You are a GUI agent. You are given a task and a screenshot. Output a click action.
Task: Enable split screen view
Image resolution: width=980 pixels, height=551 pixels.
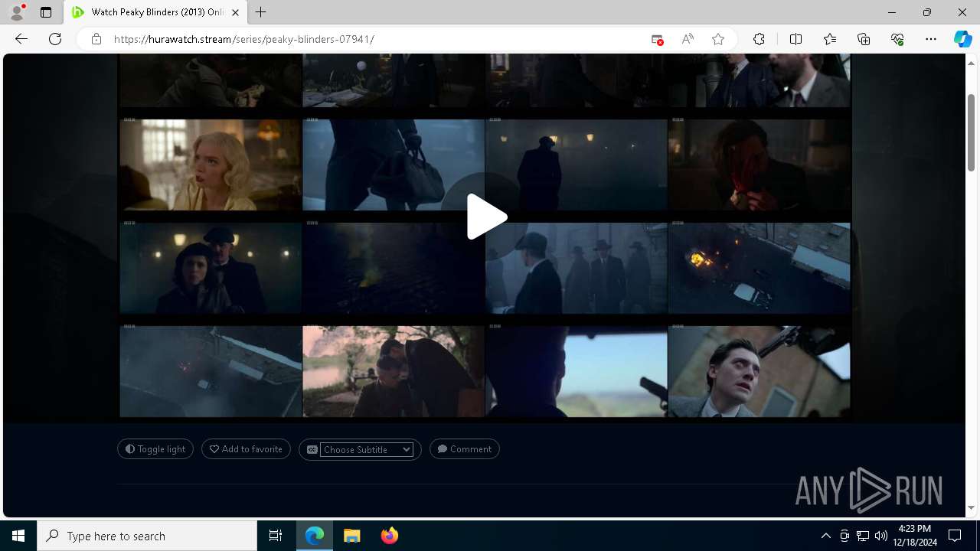coord(795,39)
